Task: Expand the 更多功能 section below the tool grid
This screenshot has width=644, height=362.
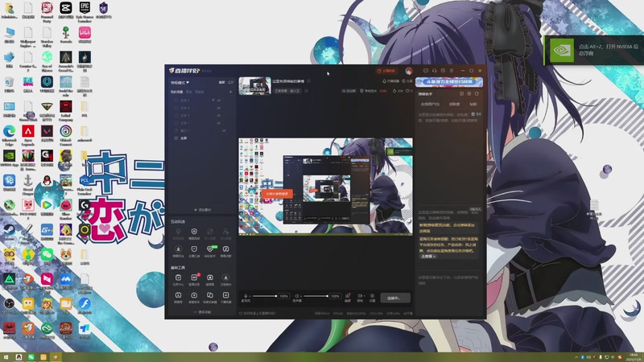Action: point(202,312)
